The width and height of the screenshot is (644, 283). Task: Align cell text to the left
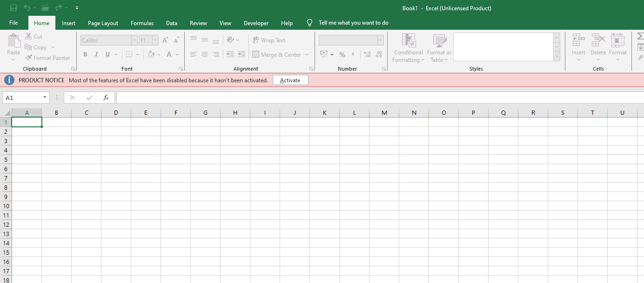194,54
